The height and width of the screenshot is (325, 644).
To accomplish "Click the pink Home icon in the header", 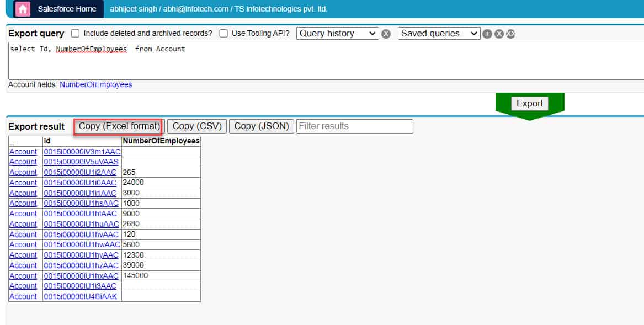I will point(22,9).
